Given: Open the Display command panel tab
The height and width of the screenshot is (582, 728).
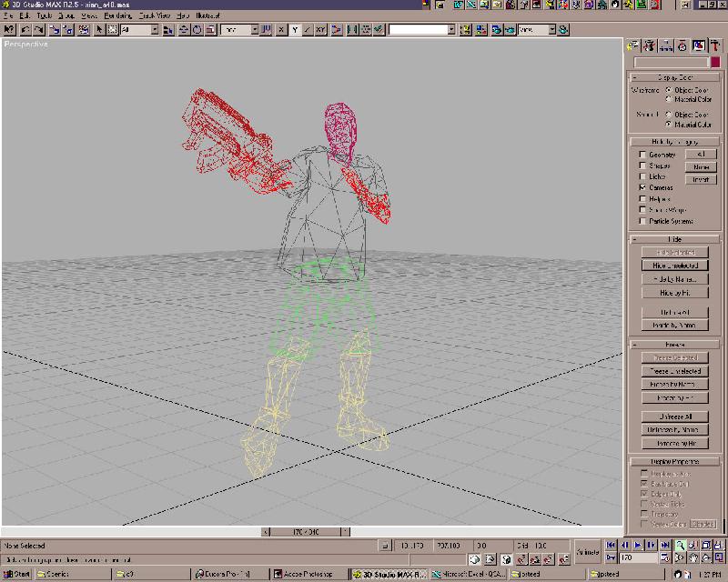Looking at the screenshot, I should pos(697,45).
